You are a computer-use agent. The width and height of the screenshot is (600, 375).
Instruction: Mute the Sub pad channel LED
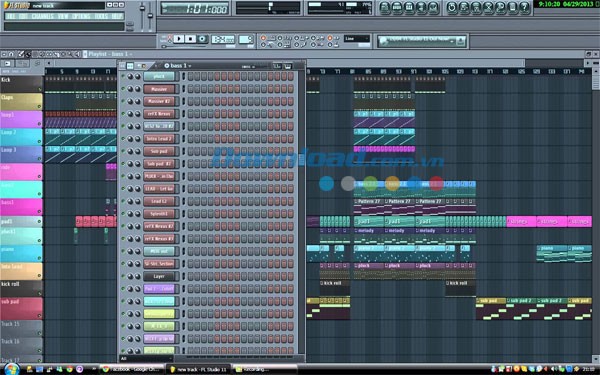pyautogui.click(x=123, y=151)
